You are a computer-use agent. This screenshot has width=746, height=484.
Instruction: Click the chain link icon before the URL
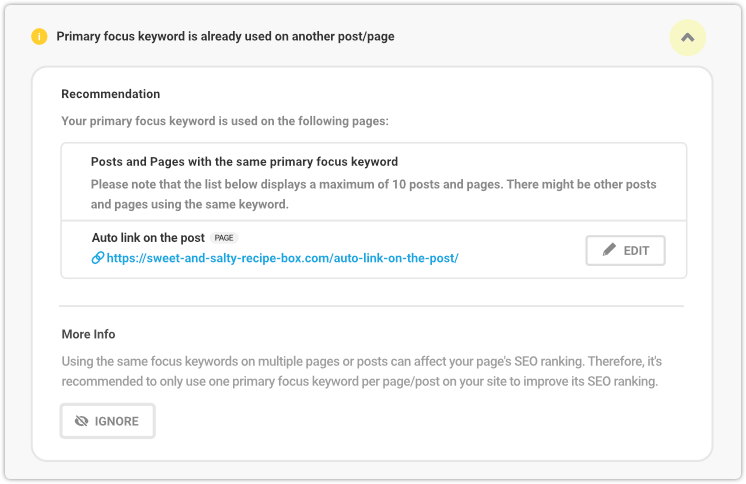[x=98, y=258]
